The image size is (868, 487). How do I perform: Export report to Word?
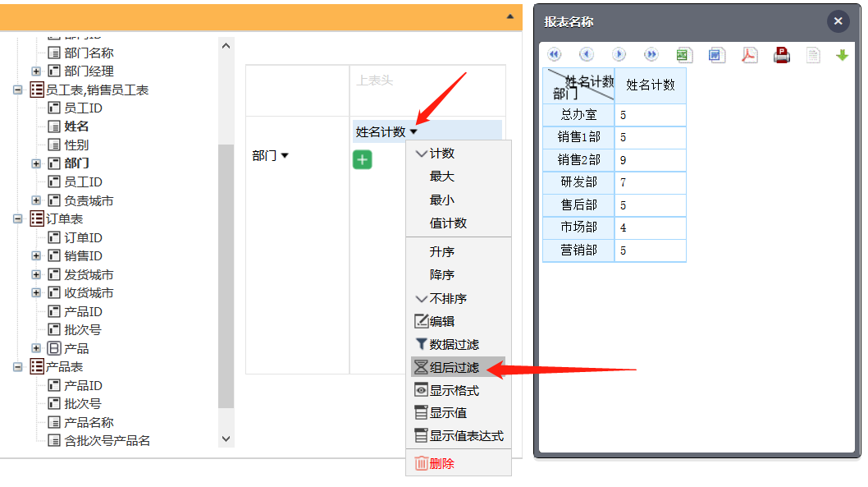pos(717,55)
